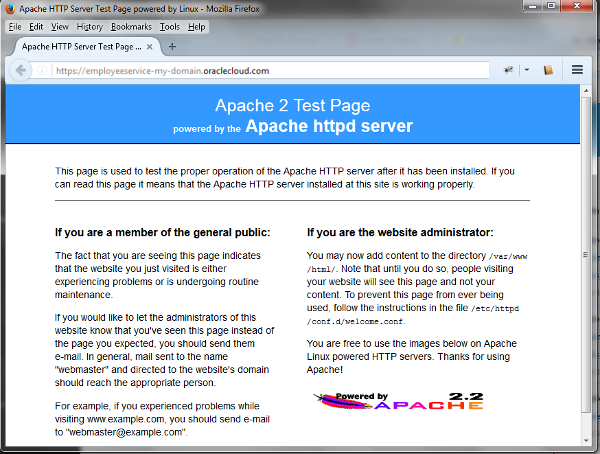Image resolution: width=600 pixels, height=454 pixels.
Task: Click 'Apache httpd server' banner text
Action: (329, 126)
